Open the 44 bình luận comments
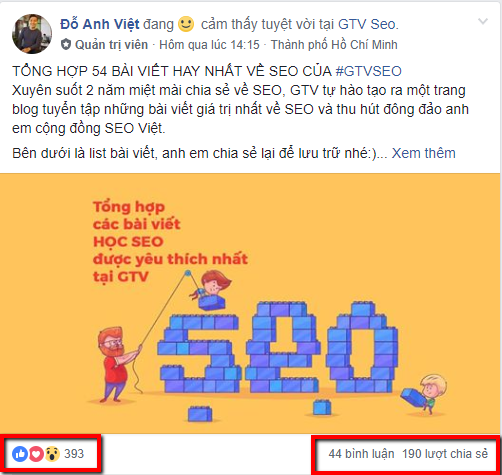 tap(361, 454)
